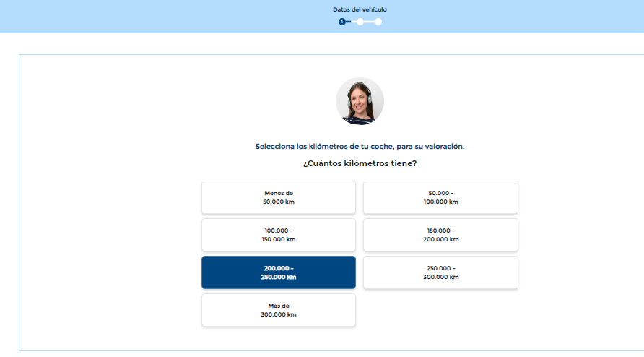Go to the third step circle

(x=378, y=22)
